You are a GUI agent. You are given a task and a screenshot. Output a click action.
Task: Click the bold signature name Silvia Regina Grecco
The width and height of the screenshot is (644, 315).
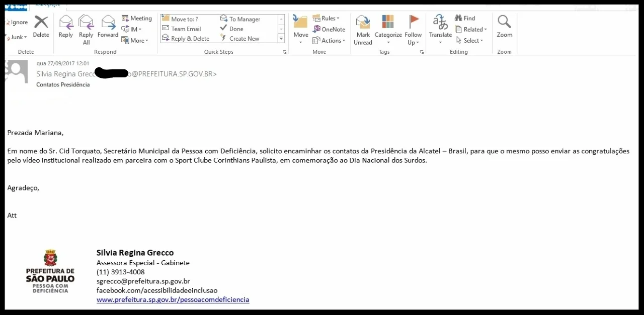pos(135,253)
